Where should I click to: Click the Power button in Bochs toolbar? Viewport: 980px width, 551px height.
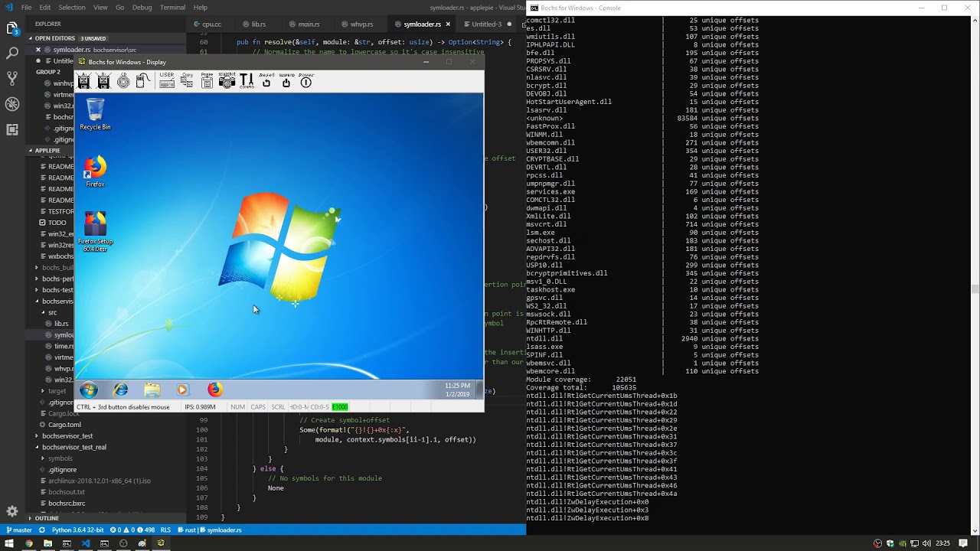[306, 80]
